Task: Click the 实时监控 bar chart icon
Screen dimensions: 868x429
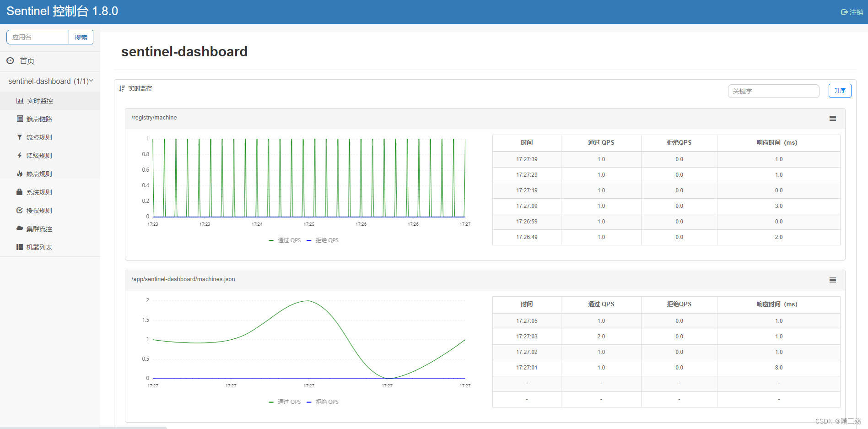Action: click(20, 101)
